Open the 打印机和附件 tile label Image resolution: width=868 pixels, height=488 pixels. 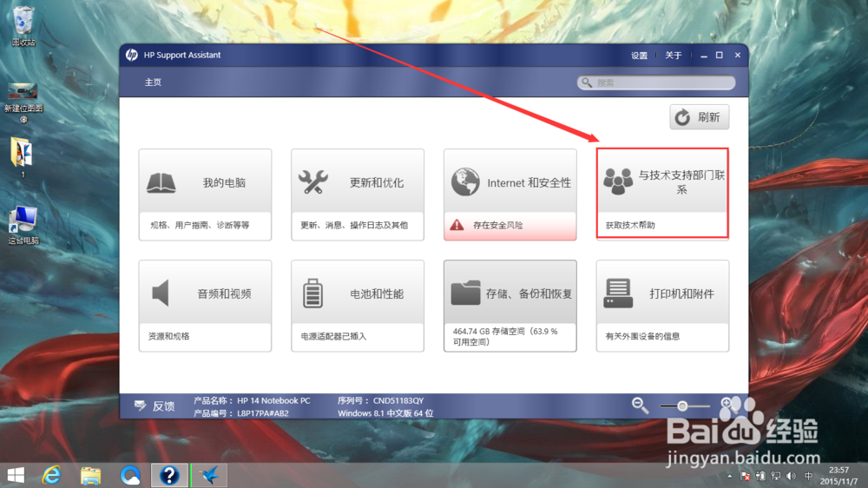(681, 293)
